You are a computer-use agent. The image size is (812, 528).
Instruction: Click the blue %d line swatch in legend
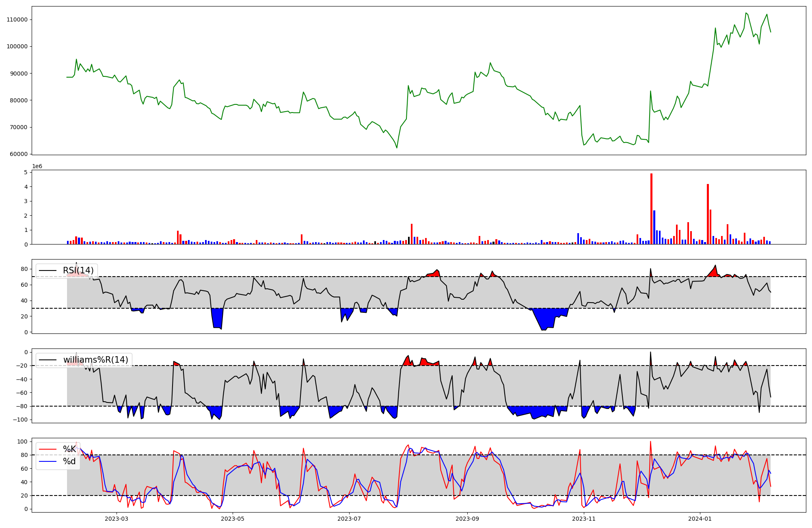tap(48, 462)
